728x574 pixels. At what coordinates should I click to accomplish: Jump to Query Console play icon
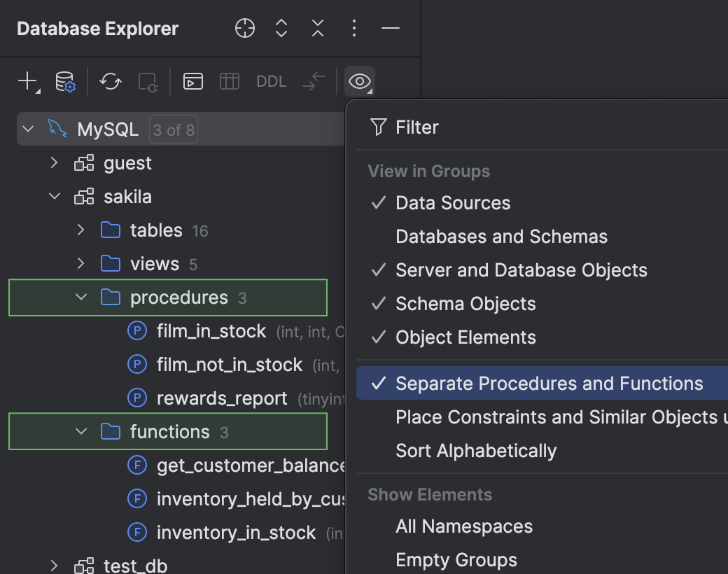tap(192, 81)
